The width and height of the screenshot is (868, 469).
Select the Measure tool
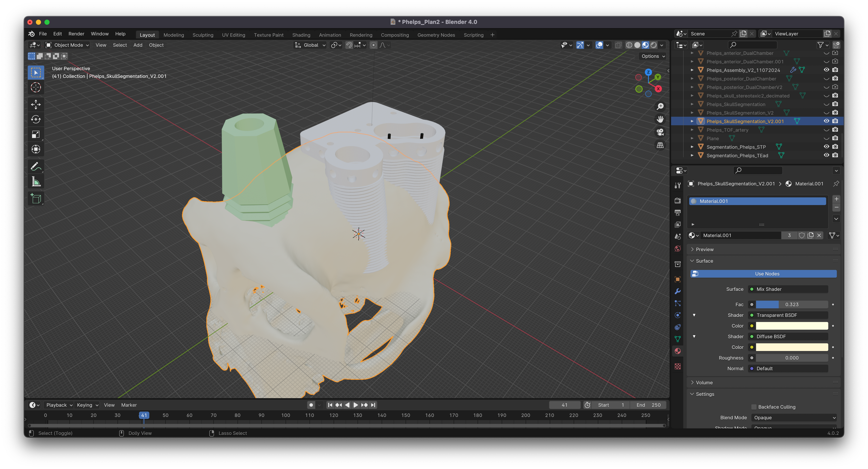tap(36, 181)
